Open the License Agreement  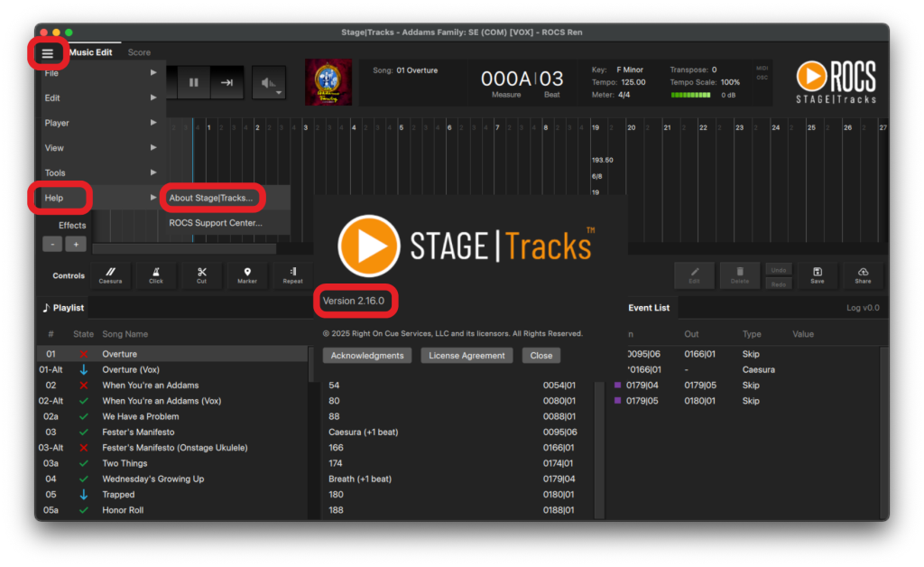pos(467,356)
